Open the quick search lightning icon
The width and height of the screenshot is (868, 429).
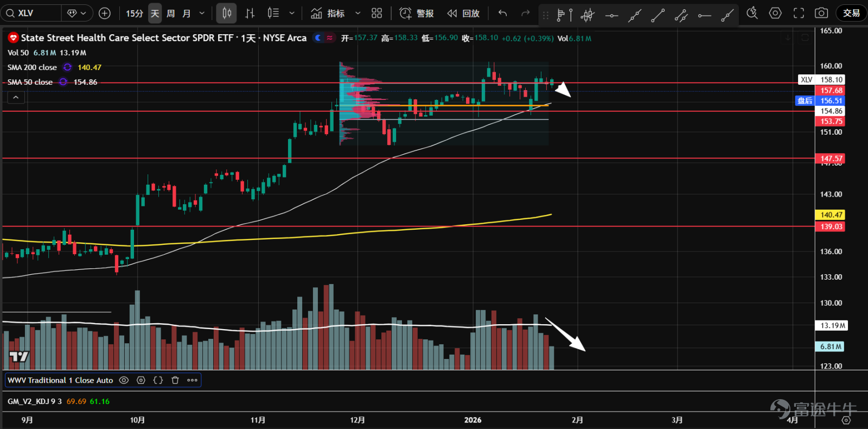(x=752, y=13)
